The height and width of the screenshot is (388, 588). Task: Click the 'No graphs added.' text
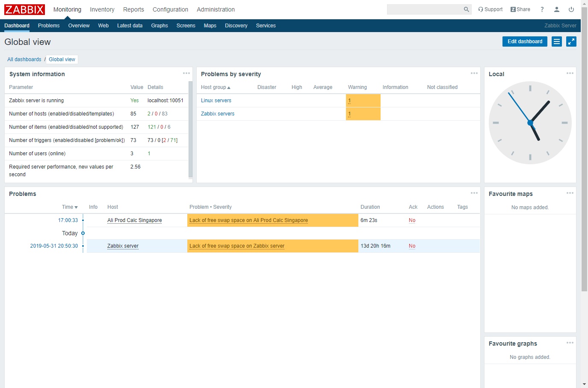point(530,357)
